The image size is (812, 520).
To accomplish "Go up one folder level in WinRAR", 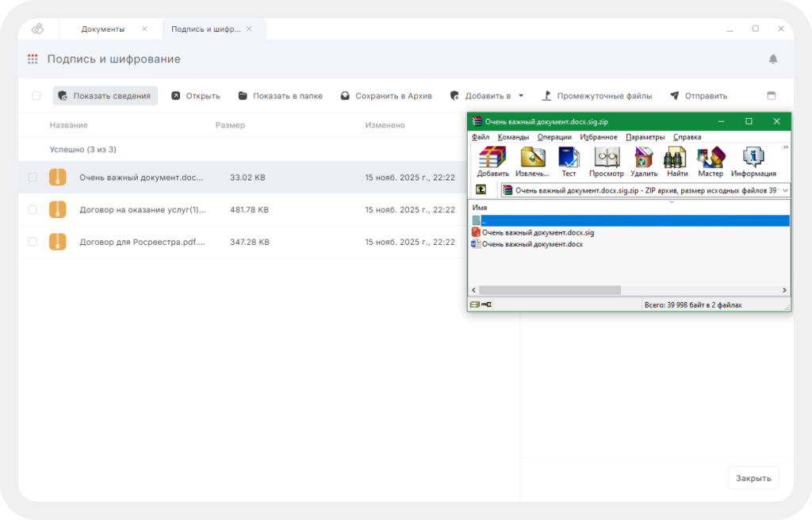I will (481, 190).
